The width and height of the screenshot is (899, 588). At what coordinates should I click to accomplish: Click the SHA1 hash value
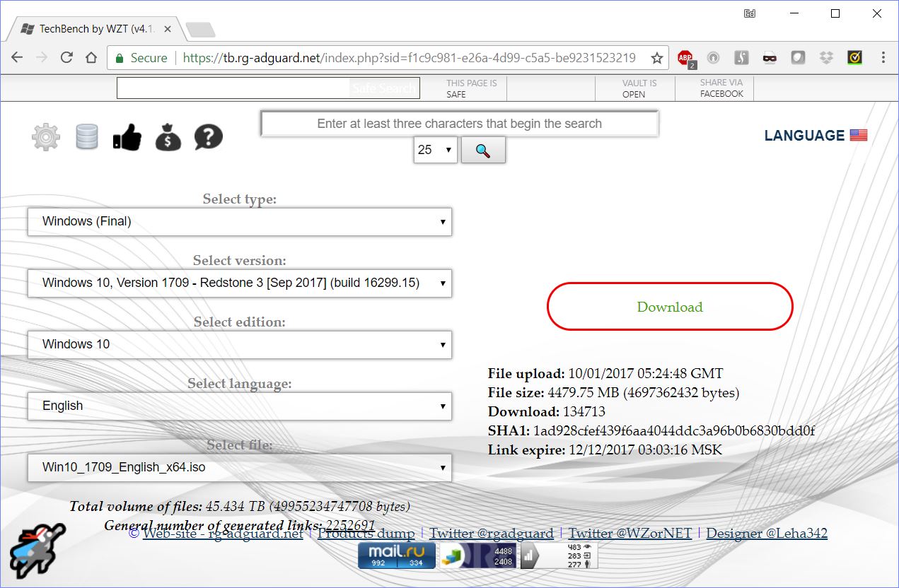[674, 430]
